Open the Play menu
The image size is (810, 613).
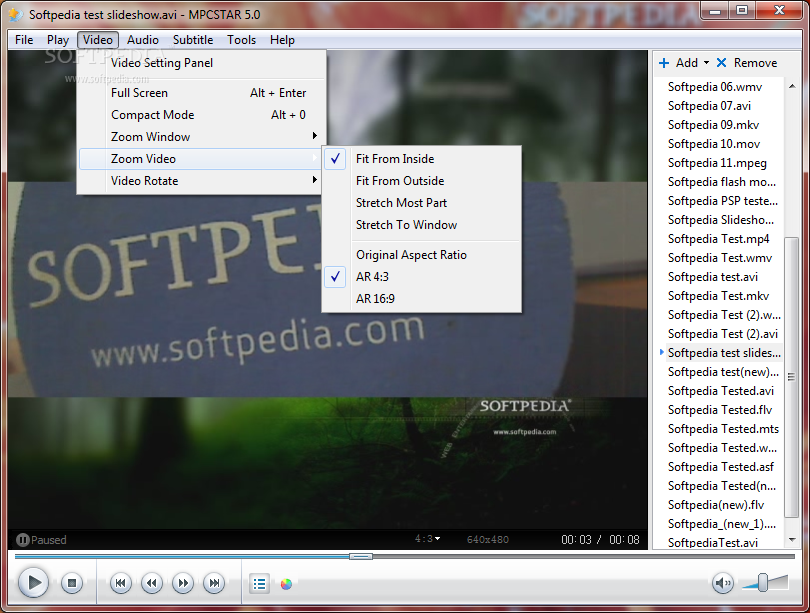tap(57, 40)
